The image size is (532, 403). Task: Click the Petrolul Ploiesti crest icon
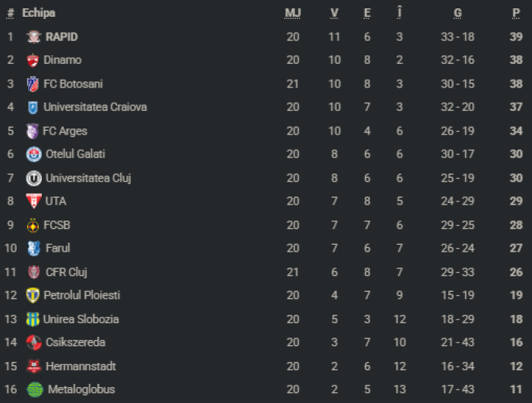click(x=33, y=295)
